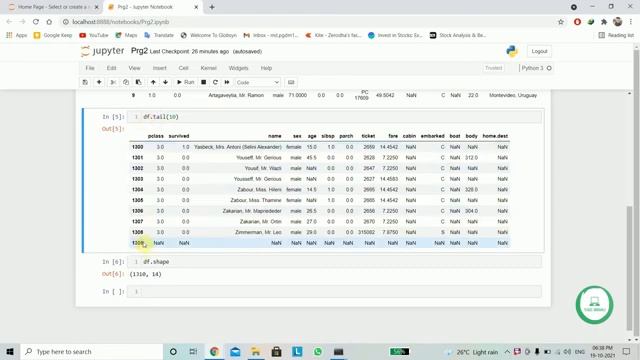Open the View menu
This screenshot has height=360, width=640.
[134, 68]
